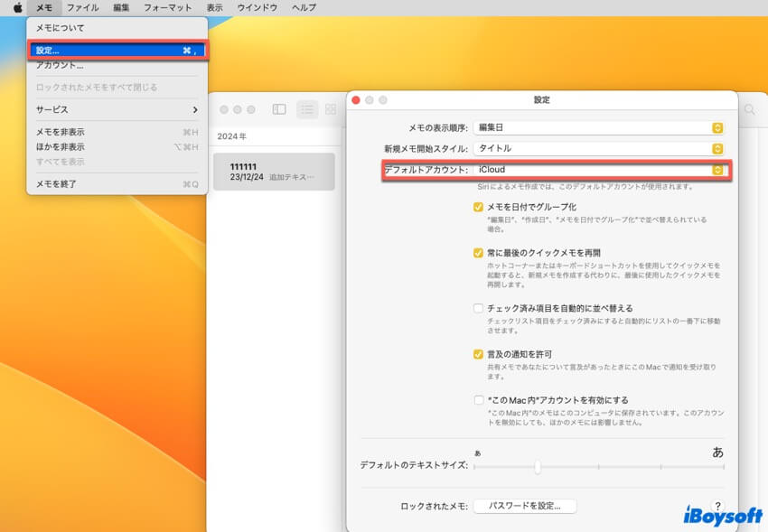Open the ウインドウ menu
The width and height of the screenshot is (768, 532).
(258, 7)
